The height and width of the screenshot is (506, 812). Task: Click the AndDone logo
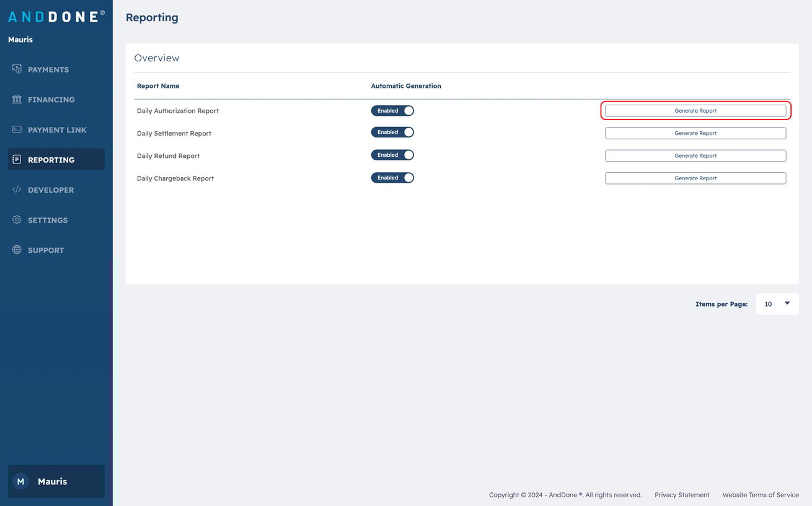click(x=55, y=16)
